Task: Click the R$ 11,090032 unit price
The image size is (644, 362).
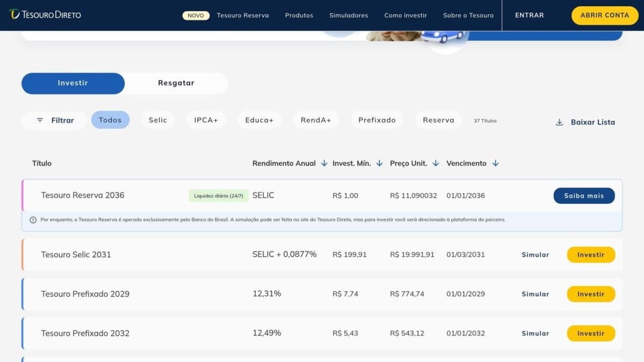Action: (x=413, y=196)
